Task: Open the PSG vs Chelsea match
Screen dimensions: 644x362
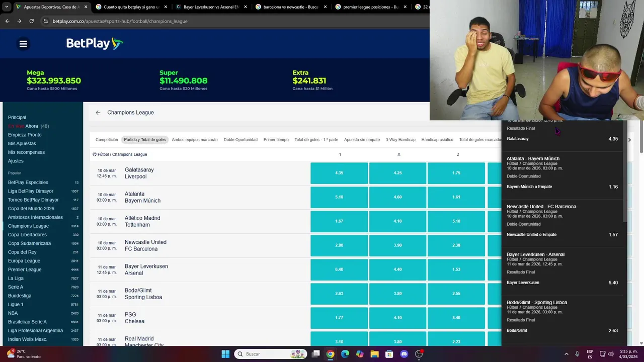Action: 134,318
